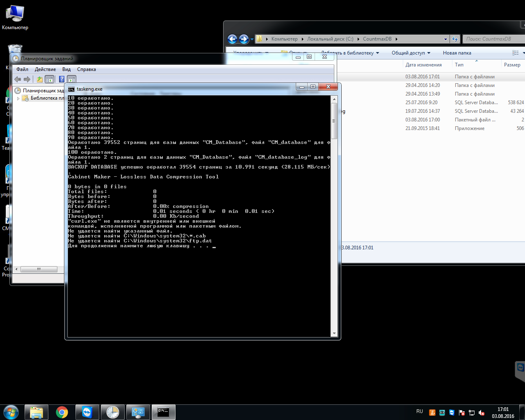The image size is (525, 420).
Task: Click the Новая папка button
Action: coord(457,53)
